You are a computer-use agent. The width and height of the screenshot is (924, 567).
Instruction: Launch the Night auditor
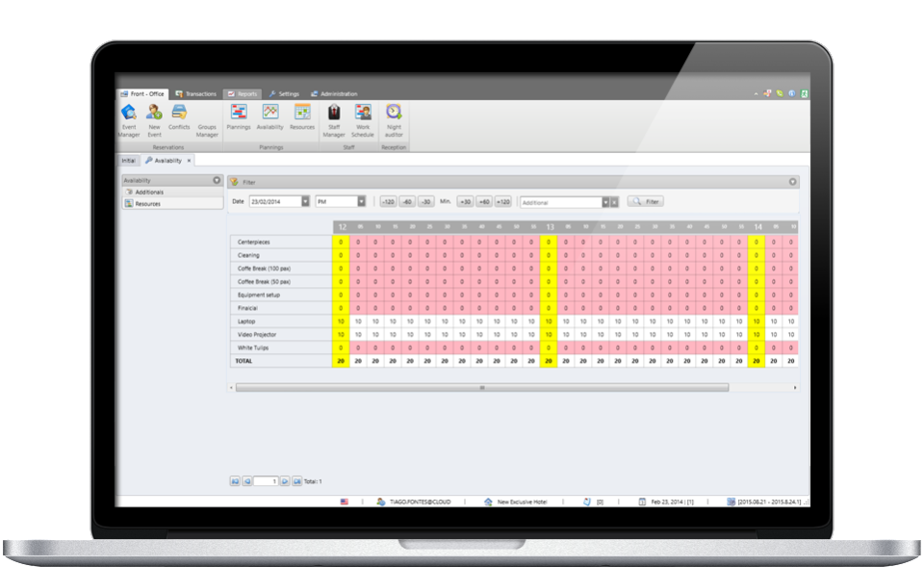(394, 121)
